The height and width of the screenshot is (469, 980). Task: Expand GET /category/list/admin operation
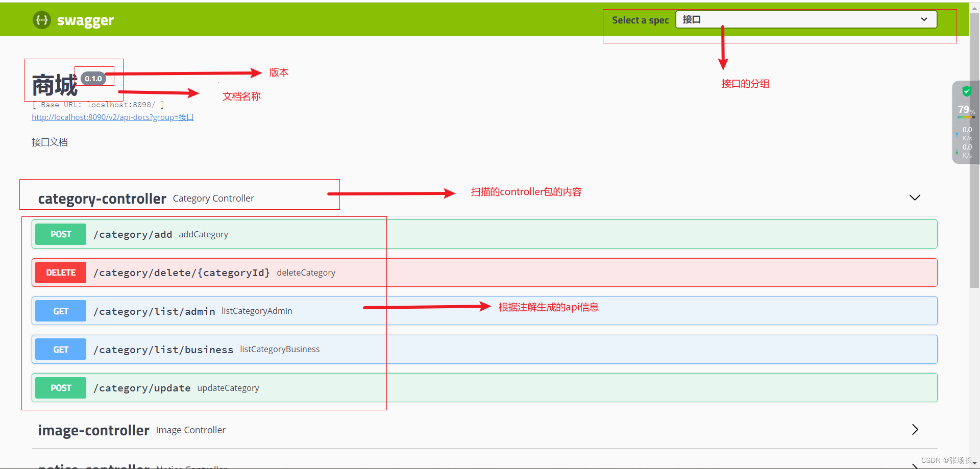(x=484, y=311)
